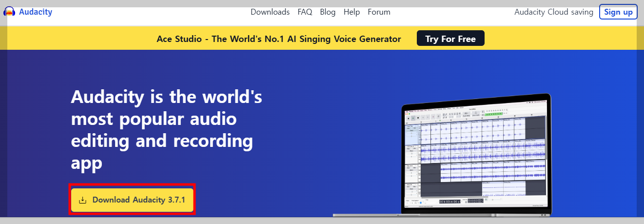This screenshot has height=224, width=644.
Task: Click the download arrow icon in button
Action: (83, 200)
